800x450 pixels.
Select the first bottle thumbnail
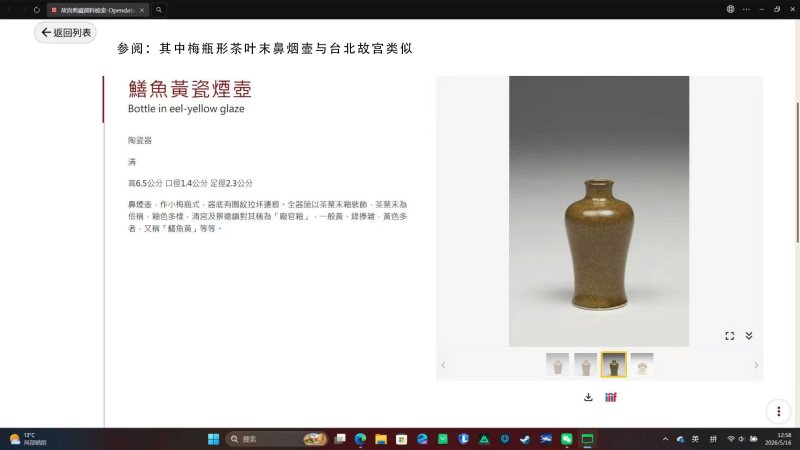(557, 365)
